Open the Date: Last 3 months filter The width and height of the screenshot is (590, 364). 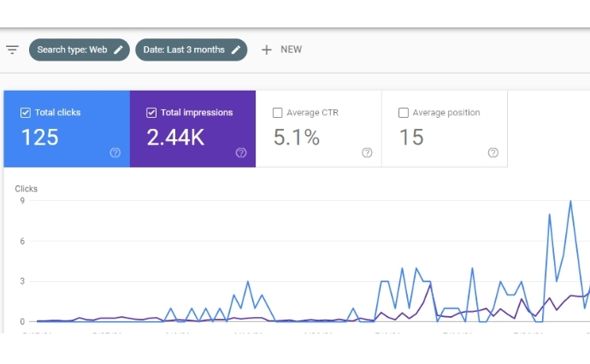(x=184, y=50)
